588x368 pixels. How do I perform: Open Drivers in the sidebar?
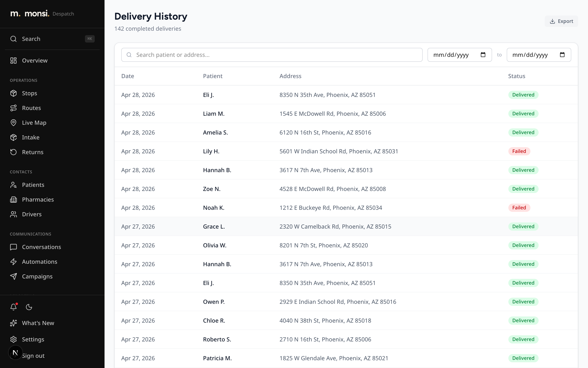click(x=52, y=214)
